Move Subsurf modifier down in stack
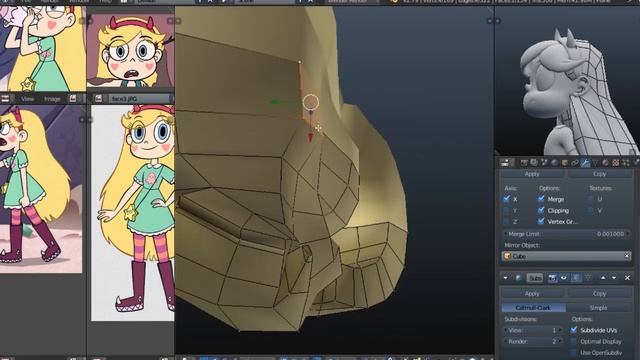 (614, 278)
